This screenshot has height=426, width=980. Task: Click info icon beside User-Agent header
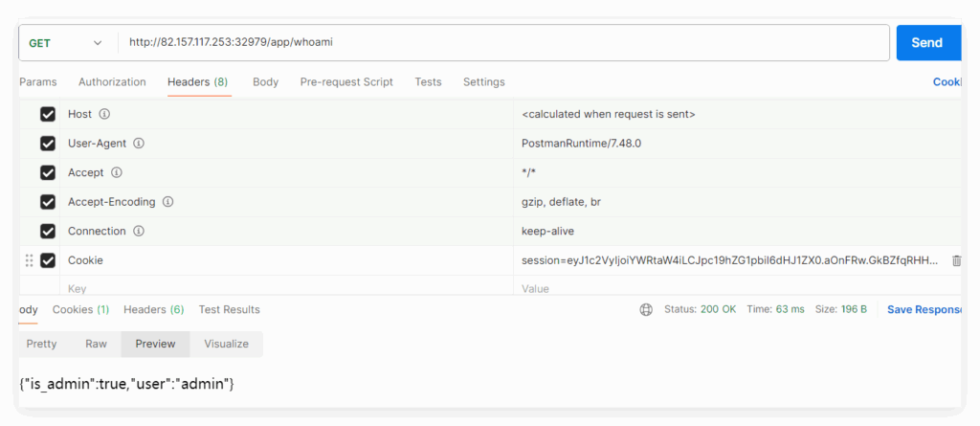coord(139,144)
